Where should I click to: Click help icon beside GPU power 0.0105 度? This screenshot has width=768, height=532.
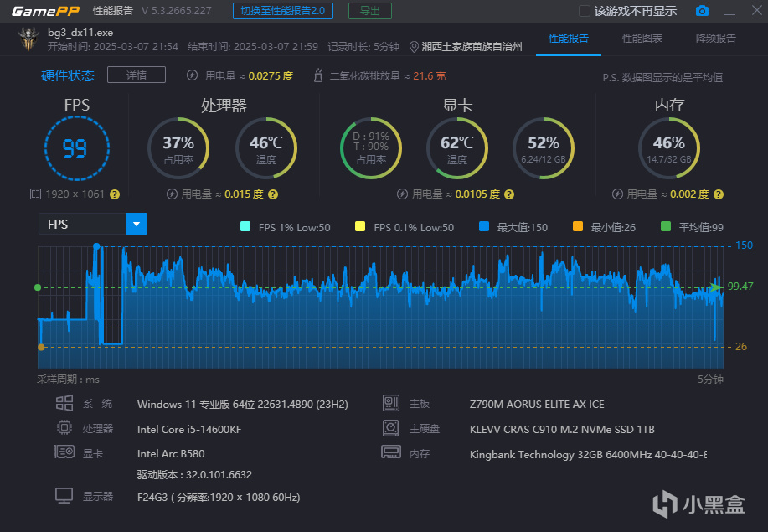pyautogui.click(x=509, y=194)
